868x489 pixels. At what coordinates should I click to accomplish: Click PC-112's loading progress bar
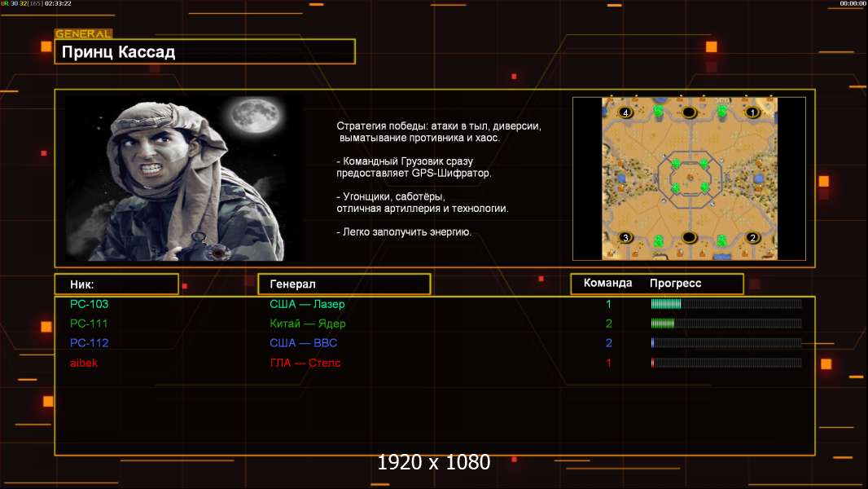coord(726,343)
